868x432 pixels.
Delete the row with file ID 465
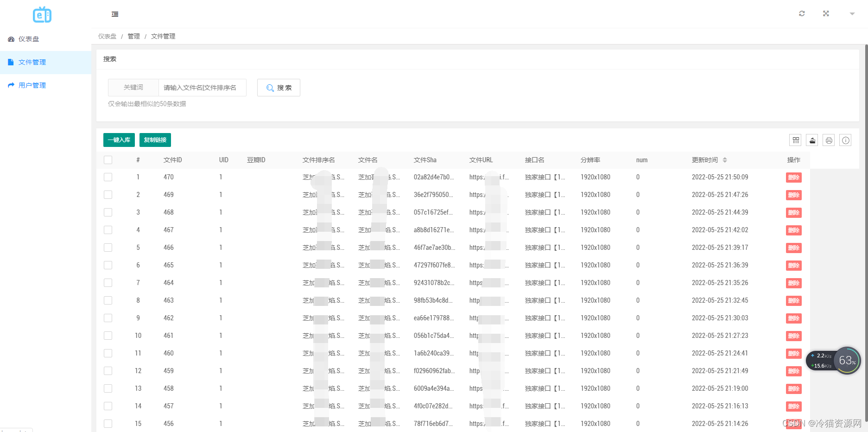click(794, 266)
